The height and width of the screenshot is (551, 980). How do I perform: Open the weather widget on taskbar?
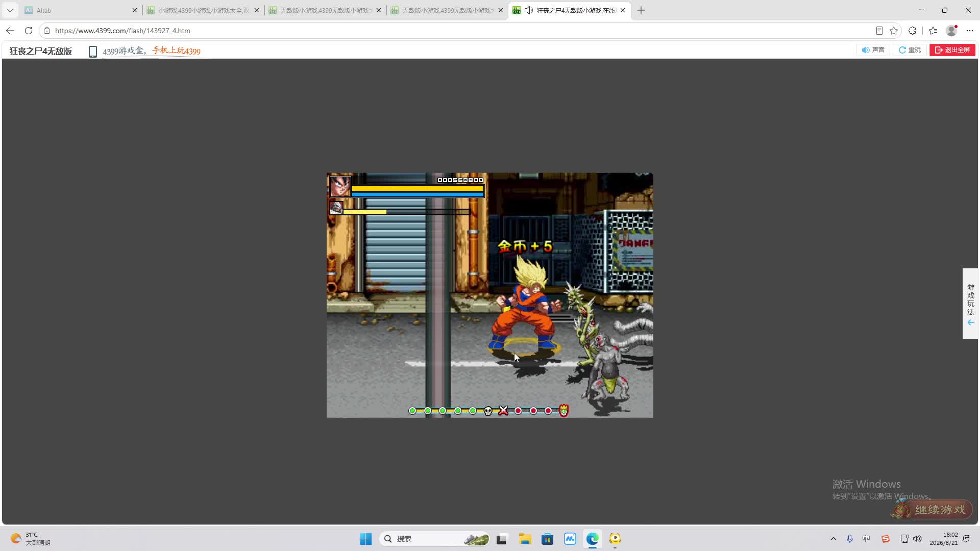[x=31, y=539]
